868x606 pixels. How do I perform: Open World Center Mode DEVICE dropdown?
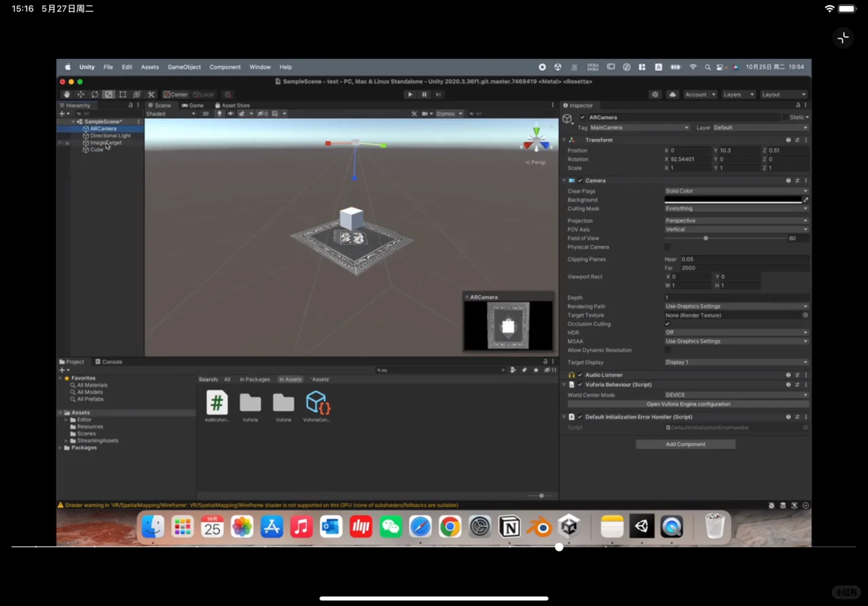click(x=736, y=395)
